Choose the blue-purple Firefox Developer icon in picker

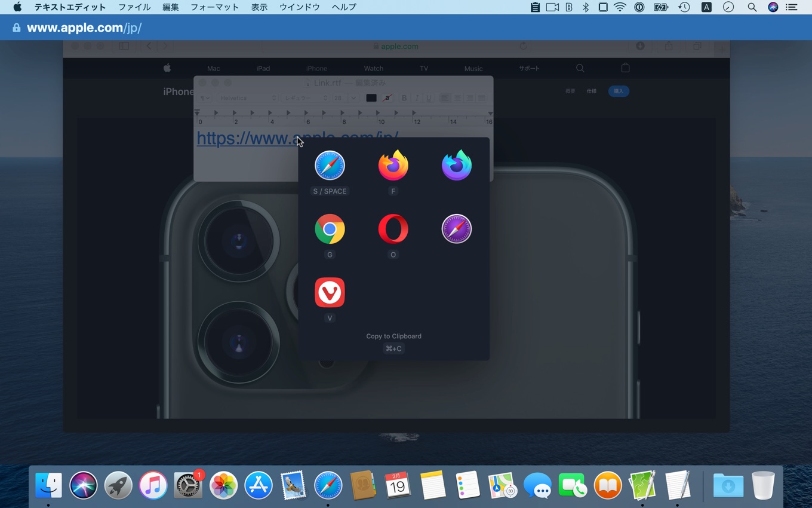[457, 166]
